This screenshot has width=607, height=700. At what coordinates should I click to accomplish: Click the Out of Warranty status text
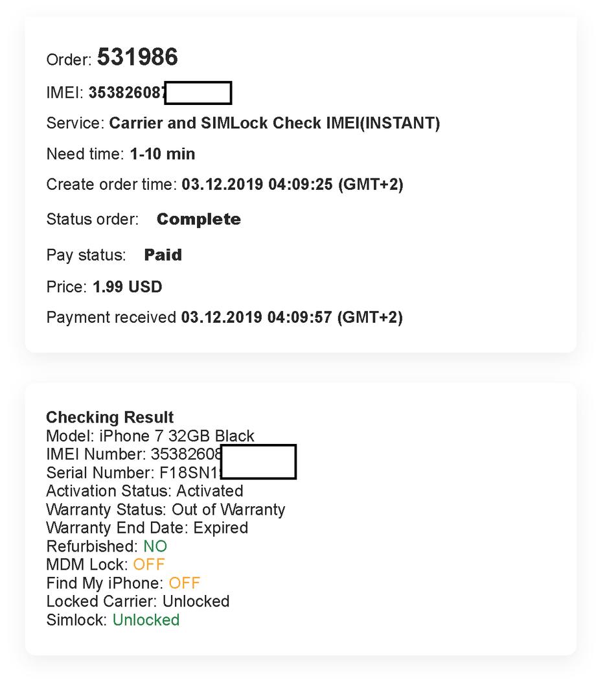click(229, 509)
